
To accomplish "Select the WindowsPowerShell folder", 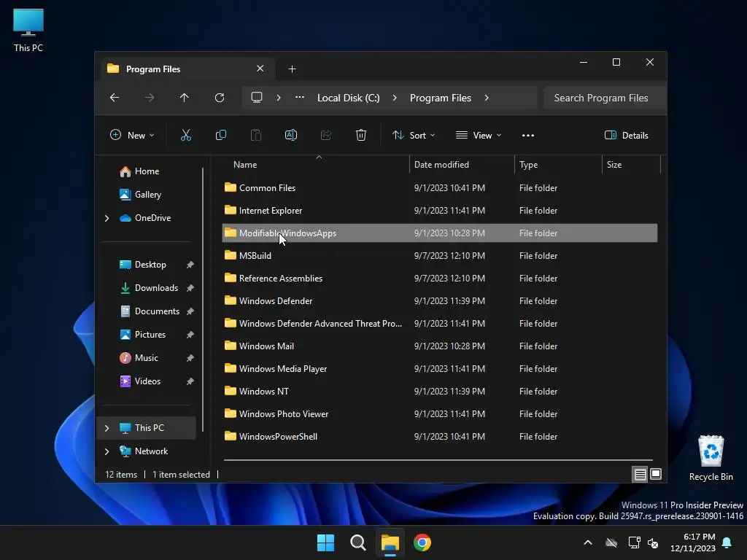I will point(440,437).
